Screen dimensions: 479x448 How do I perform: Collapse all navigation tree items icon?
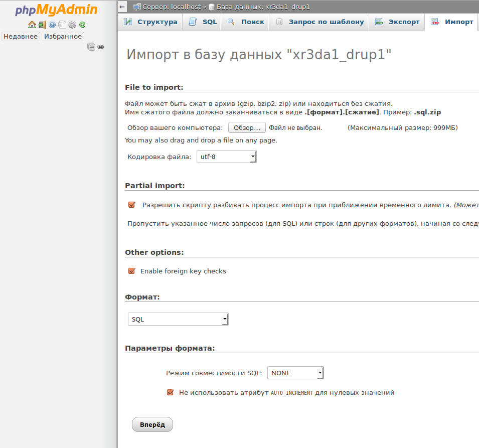(x=91, y=47)
